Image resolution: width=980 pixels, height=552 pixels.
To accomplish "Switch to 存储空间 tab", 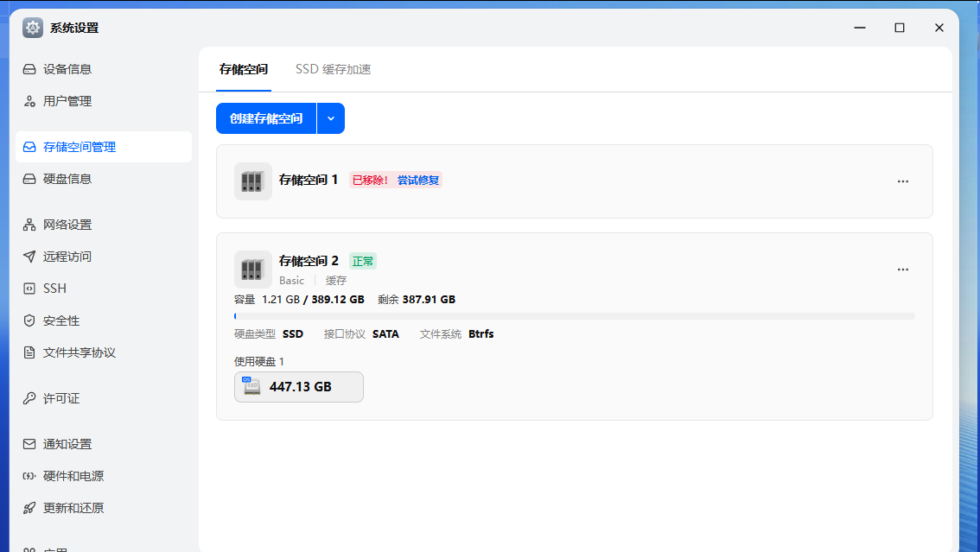I will click(x=244, y=69).
